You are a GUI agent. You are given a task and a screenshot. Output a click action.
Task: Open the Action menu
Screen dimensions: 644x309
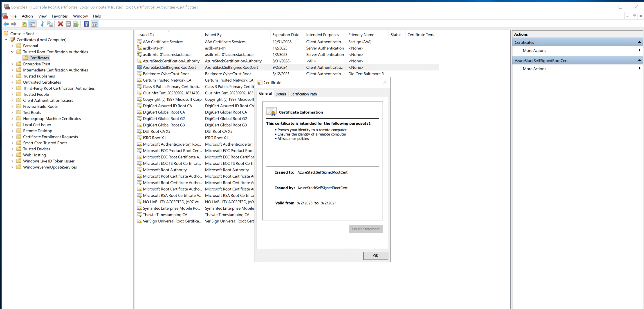tap(27, 16)
